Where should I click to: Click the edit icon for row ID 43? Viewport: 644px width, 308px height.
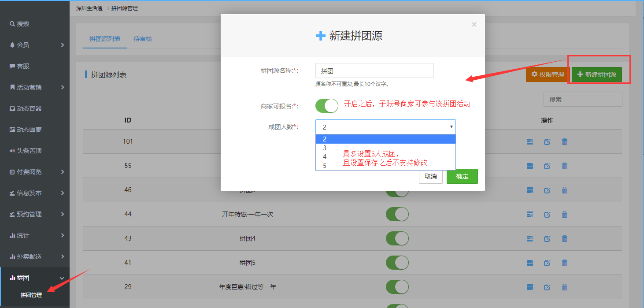click(547, 239)
